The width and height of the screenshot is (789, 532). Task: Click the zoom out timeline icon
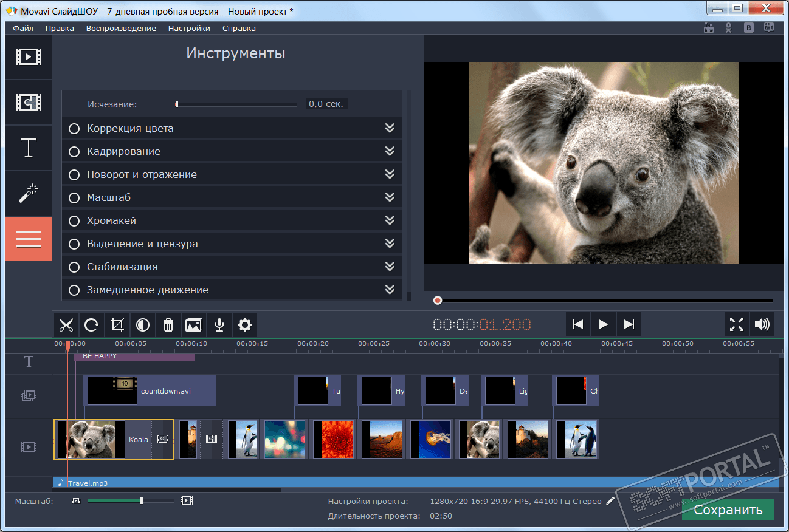tap(76, 501)
